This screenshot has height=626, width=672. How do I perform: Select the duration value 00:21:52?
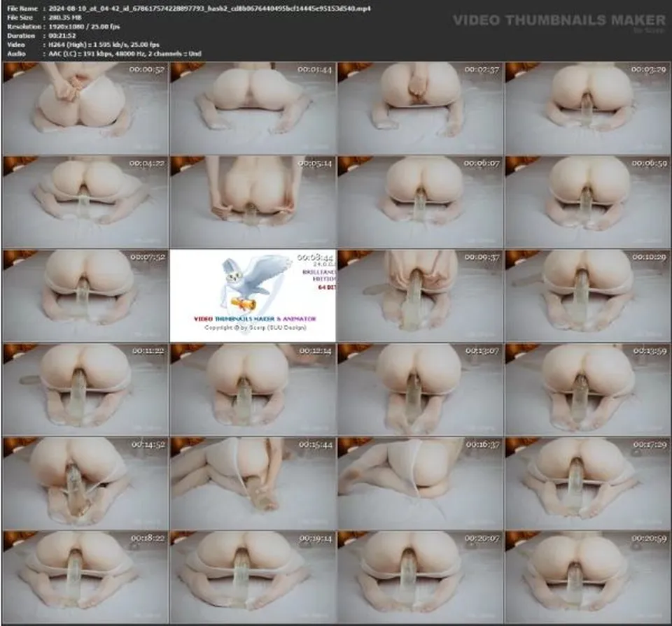click(x=62, y=36)
